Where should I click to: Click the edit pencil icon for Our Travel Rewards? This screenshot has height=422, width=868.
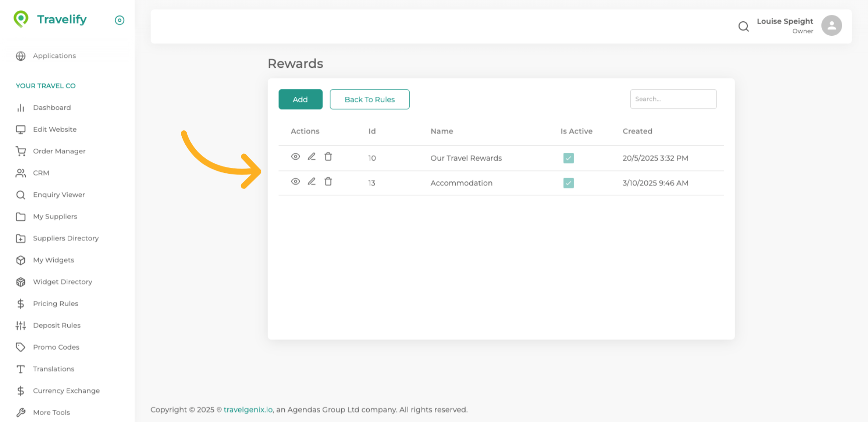(311, 156)
